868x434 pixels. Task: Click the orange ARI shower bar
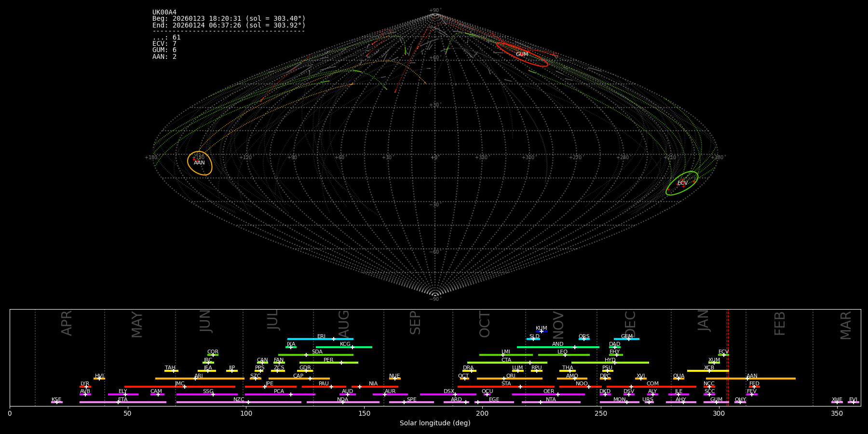(x=200, y=379)
